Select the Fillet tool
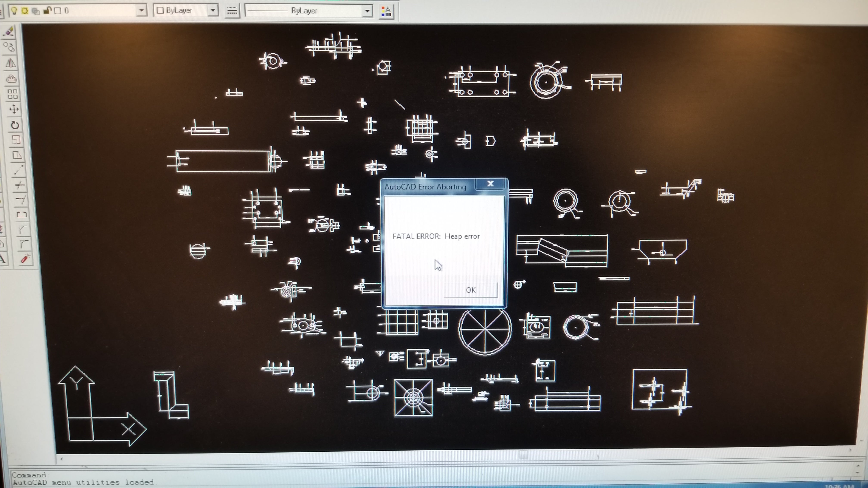The image size is (868, 488). tap(24, 244)
